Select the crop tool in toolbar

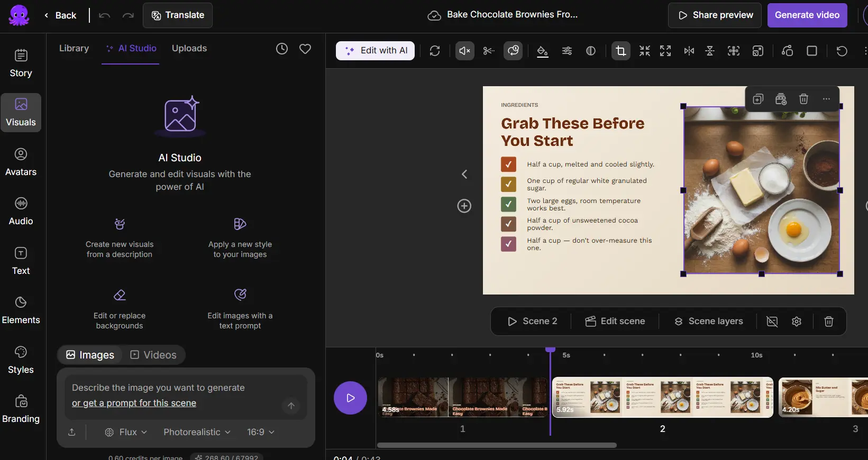tap(621, 51)
